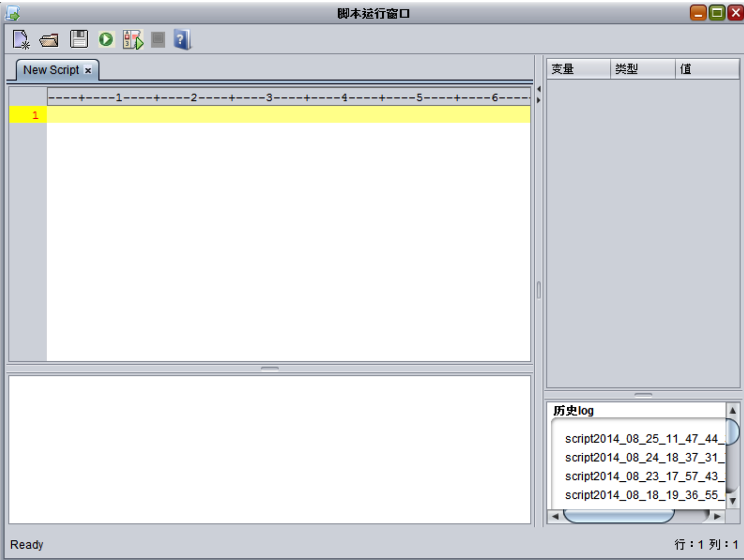Switch to the New Script tab
Image resolution: width=744 pixels, height=560 pixels.
(x=51, y=70)
